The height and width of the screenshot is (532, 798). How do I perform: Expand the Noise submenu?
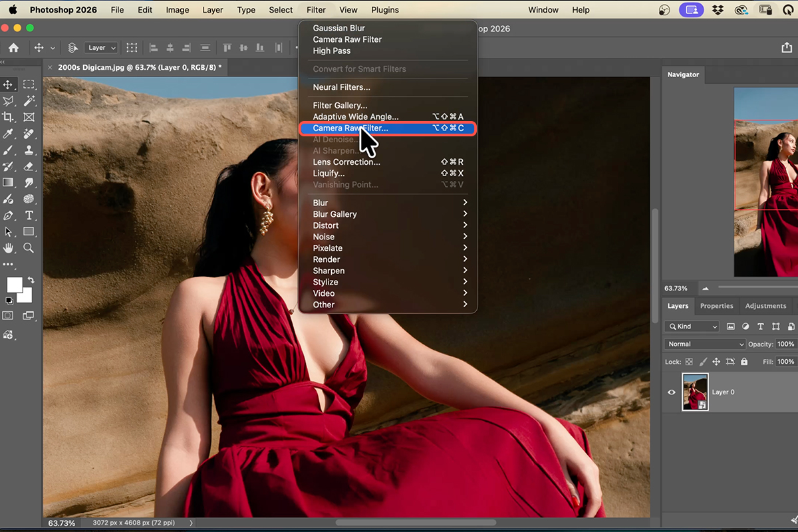coord(388,237)
